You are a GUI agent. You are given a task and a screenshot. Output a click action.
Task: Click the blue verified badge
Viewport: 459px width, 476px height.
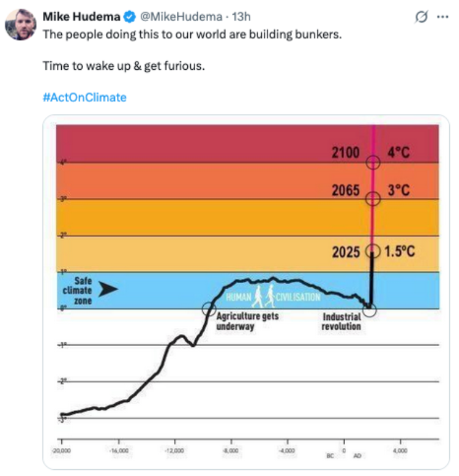coord(130,17)
